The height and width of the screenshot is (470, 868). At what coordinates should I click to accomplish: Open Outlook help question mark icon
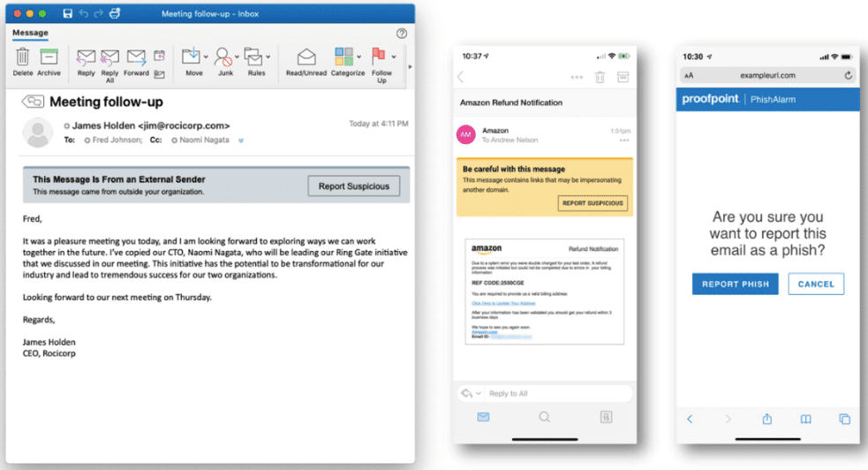[402, 34]
